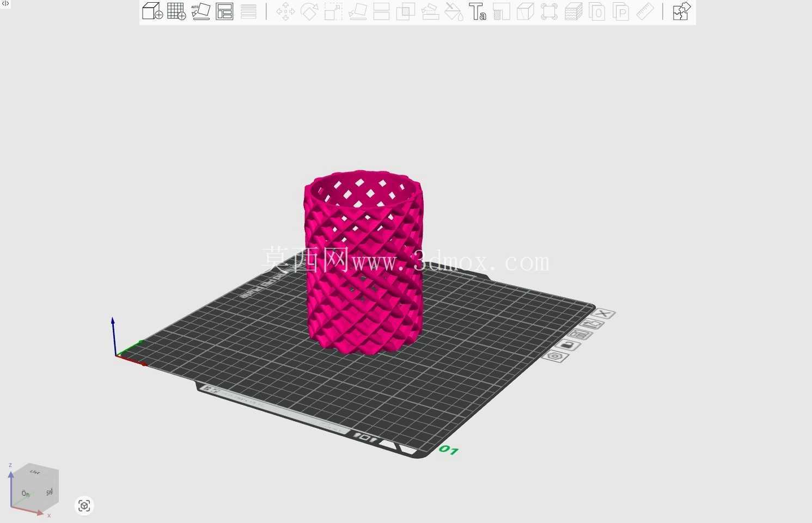Image resolution: width=812 pixels, height=523 pixels.
Task: Select the Cut tool
Action: (x=381, y=11)
